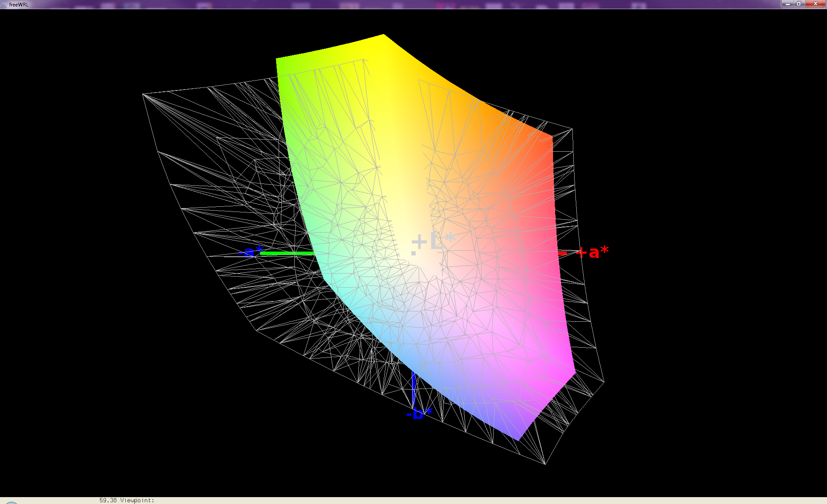This screenshot has height=504, width=827.
Task: Click the freeWRL window title text
Action: pyautogui.click(x=19, y=4)
